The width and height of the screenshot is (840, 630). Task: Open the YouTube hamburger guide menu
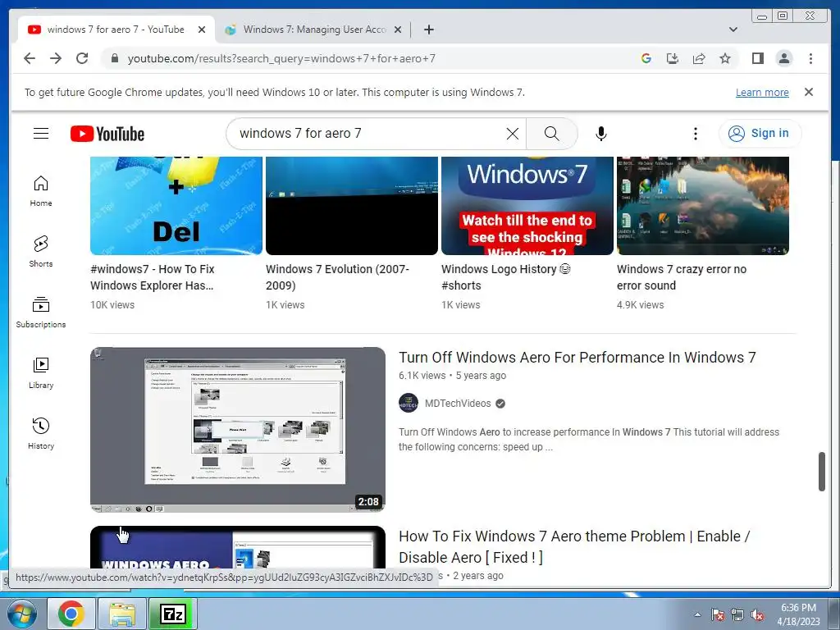pyautogui.click(x=41, y=134)
